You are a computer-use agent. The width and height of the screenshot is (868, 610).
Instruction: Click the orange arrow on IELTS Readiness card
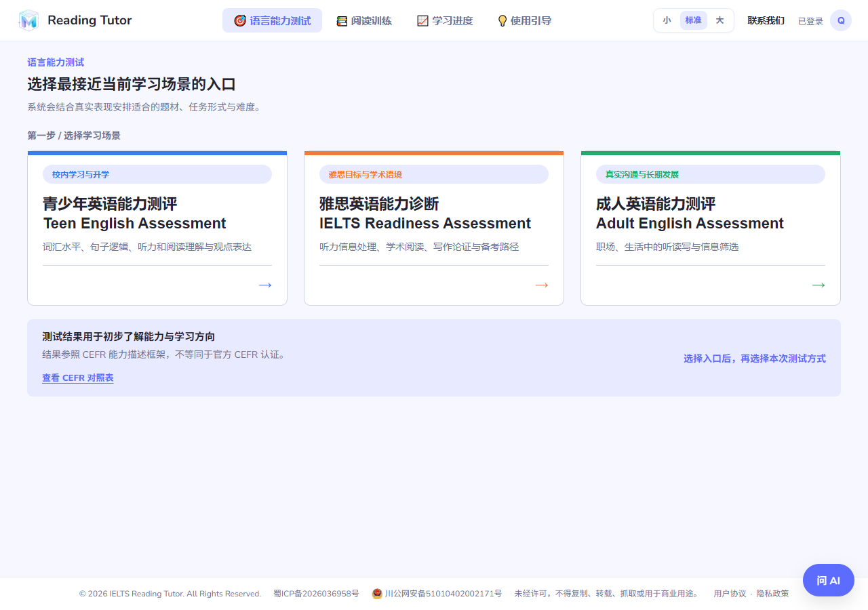click(x=542, y=285)
